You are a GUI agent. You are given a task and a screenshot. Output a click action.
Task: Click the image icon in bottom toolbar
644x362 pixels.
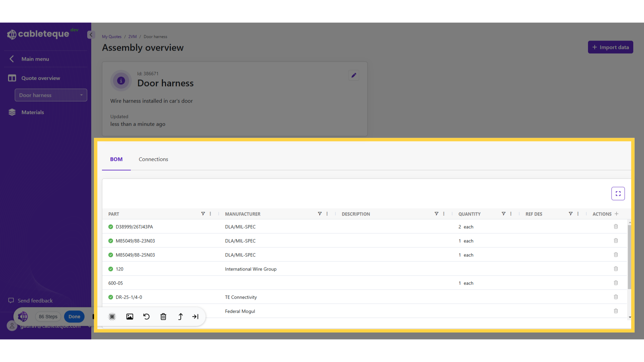[x=130, y=316]
